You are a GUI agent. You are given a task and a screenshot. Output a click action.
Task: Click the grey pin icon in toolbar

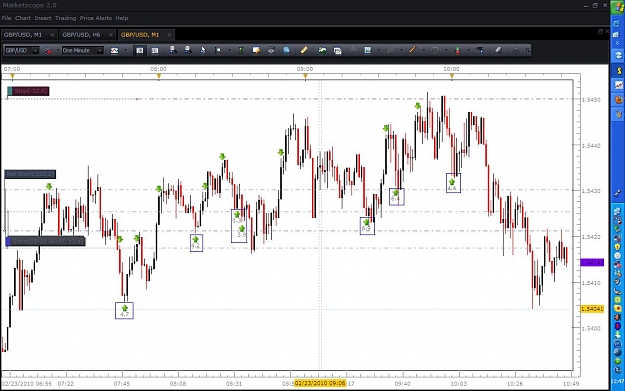[x=352, y=50]
